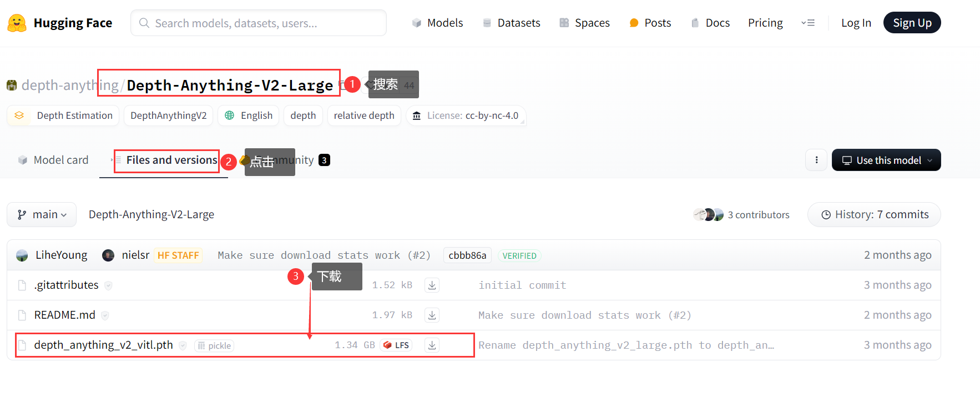Open the depth-anything organization link

(70, 85)
